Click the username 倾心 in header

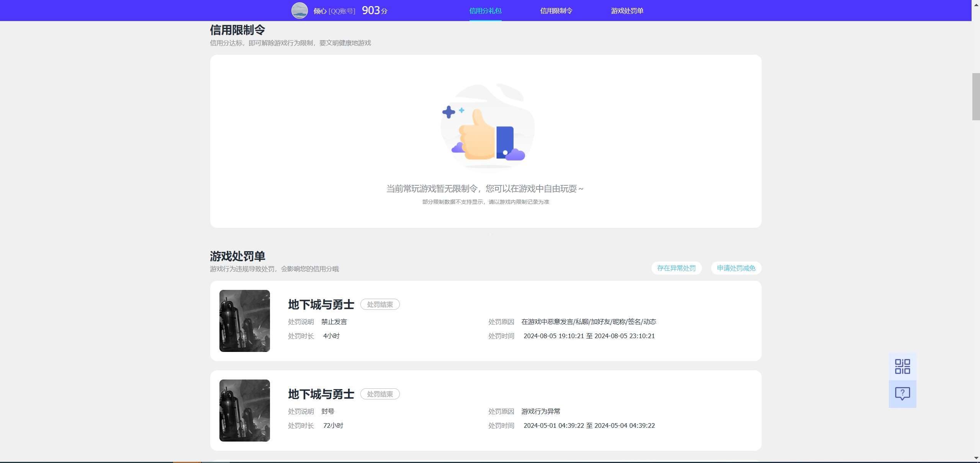point(320,11)
